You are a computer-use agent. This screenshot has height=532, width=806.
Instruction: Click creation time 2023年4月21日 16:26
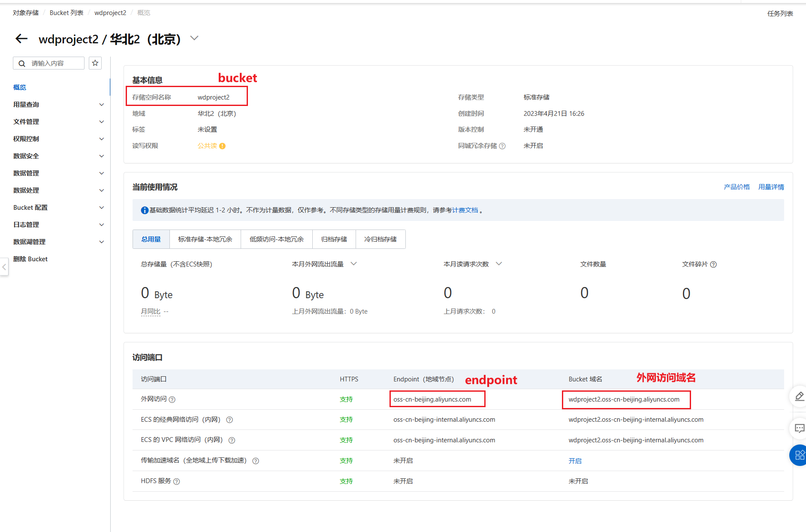tap(554, 114)
